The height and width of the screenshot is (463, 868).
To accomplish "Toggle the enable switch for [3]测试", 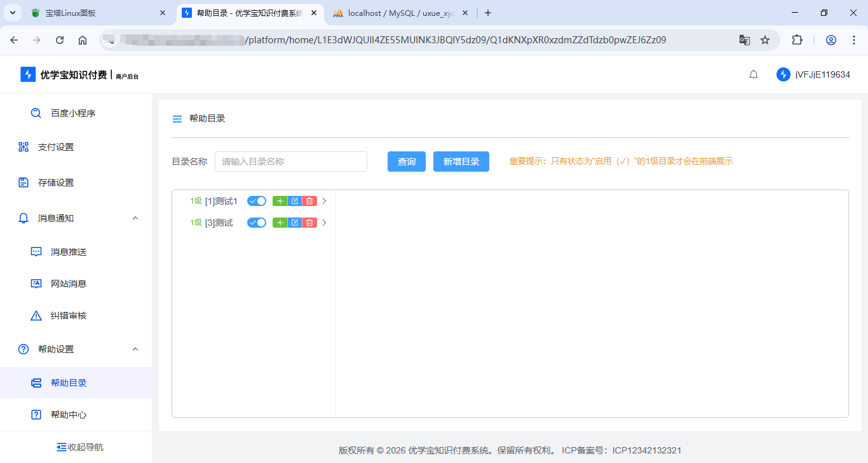I will click(257, 223).
